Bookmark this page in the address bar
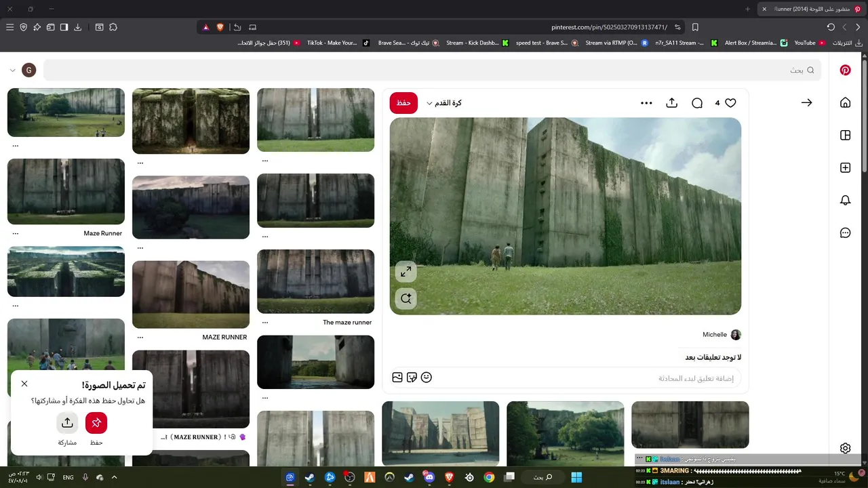868x488 pixels. pos(695,27)
